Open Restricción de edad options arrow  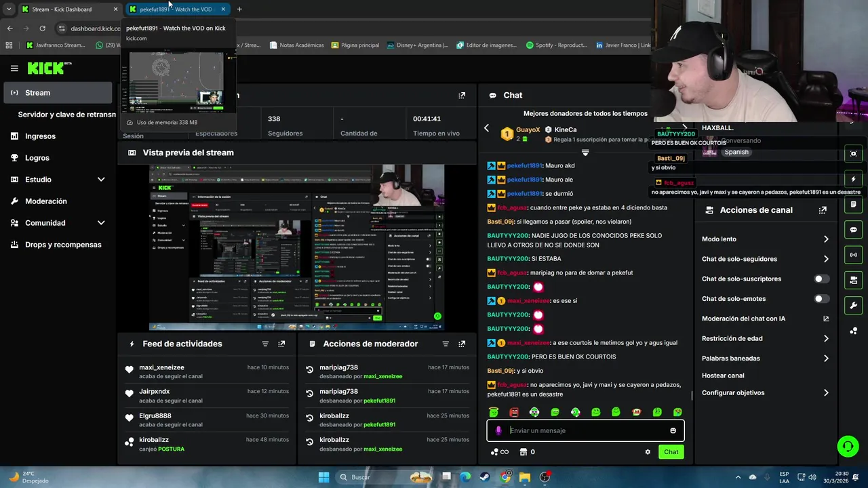point(826,338)
